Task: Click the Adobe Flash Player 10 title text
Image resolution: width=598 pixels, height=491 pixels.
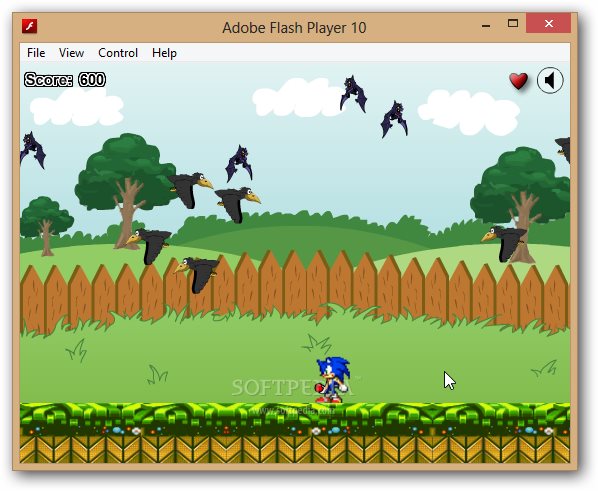Action: coord(294,28)
